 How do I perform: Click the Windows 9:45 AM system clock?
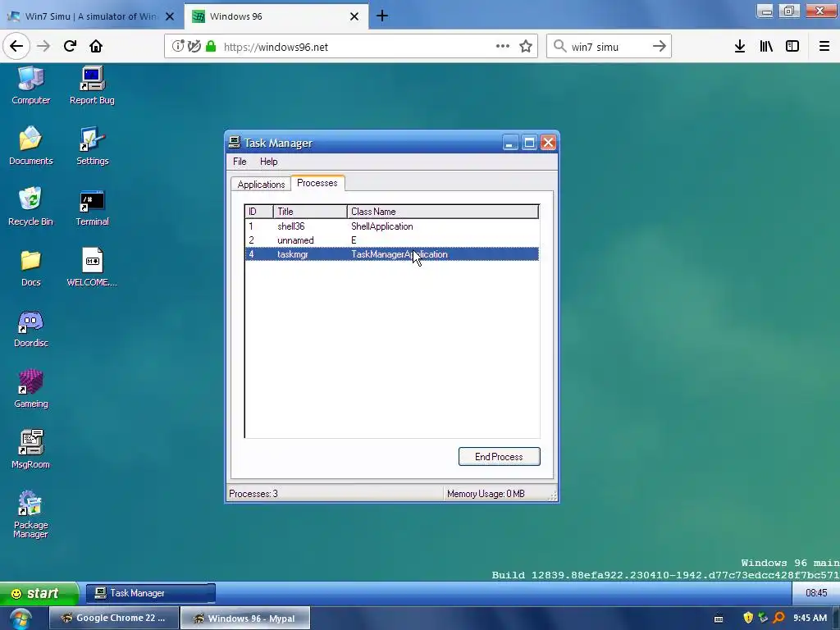click(810, 618)
